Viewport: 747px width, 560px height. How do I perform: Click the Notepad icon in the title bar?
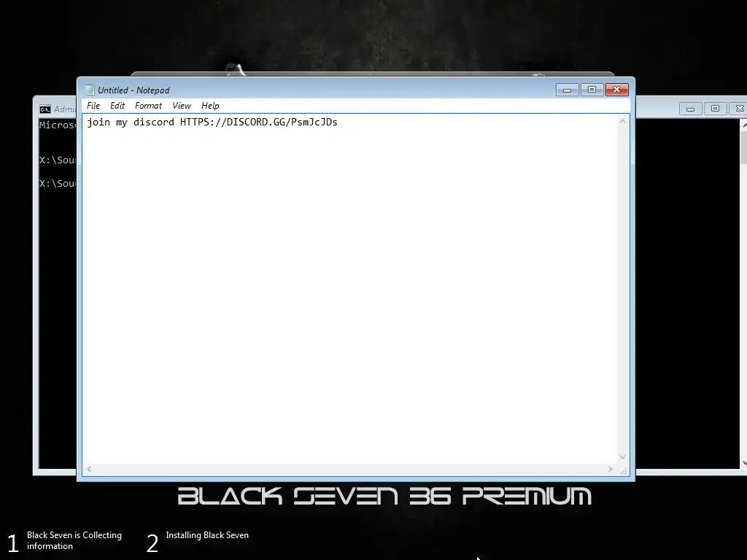[90, 90]
